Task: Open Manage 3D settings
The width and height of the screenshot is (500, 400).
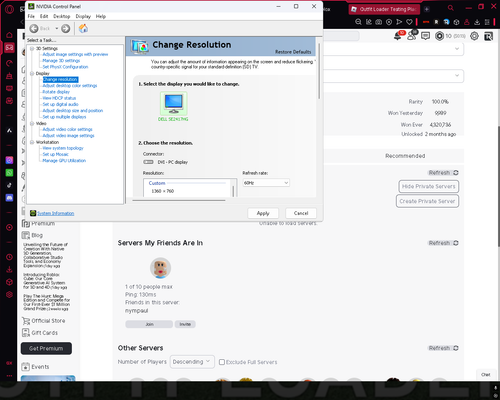Action: click(61, 61)
